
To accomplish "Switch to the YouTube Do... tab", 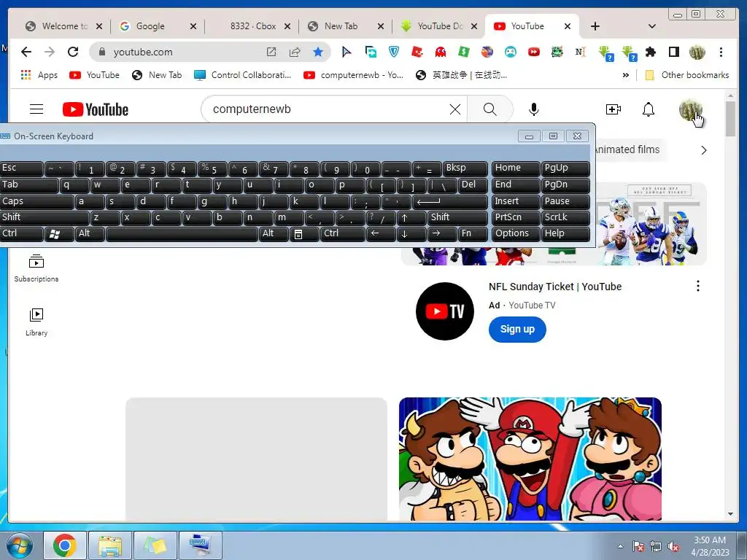I will (x=440, y=26).
